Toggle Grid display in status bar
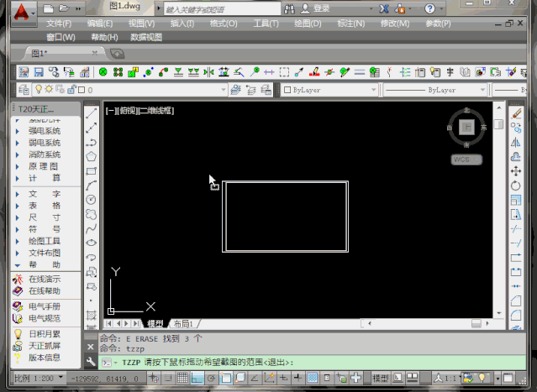537x392 pixels. point(182,378)
